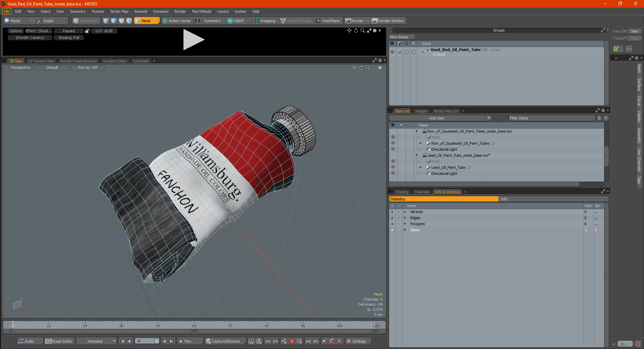Select Vertices selection mode icon
This screenshot has height=349, width=644.
(106, 21)
